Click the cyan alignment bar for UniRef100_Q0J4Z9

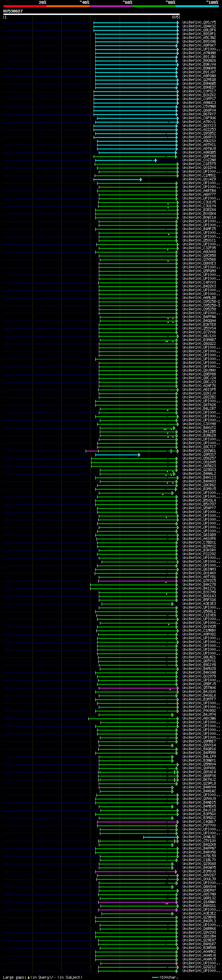pos(118,180)
